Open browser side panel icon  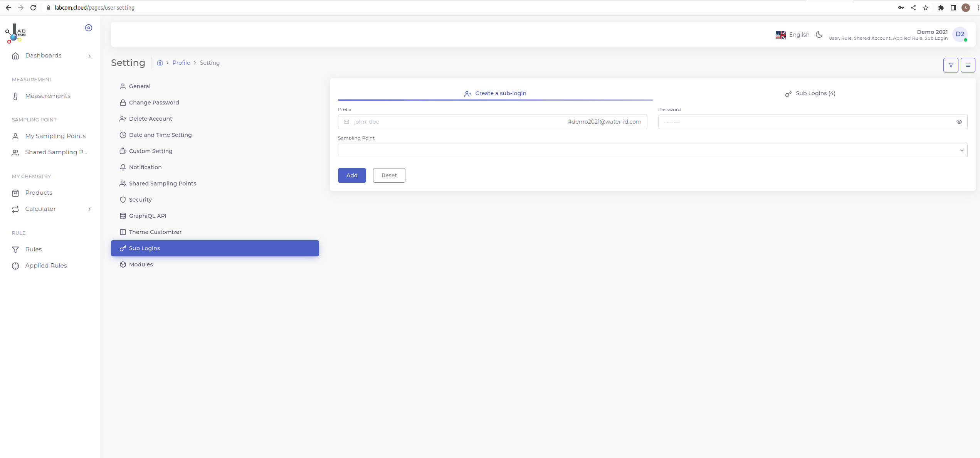pos(953,8)
